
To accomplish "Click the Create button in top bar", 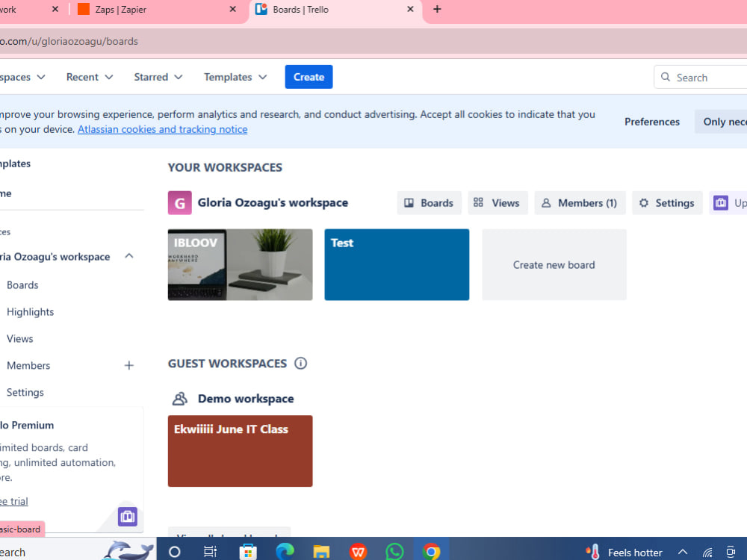I will [x=309, y=77].
